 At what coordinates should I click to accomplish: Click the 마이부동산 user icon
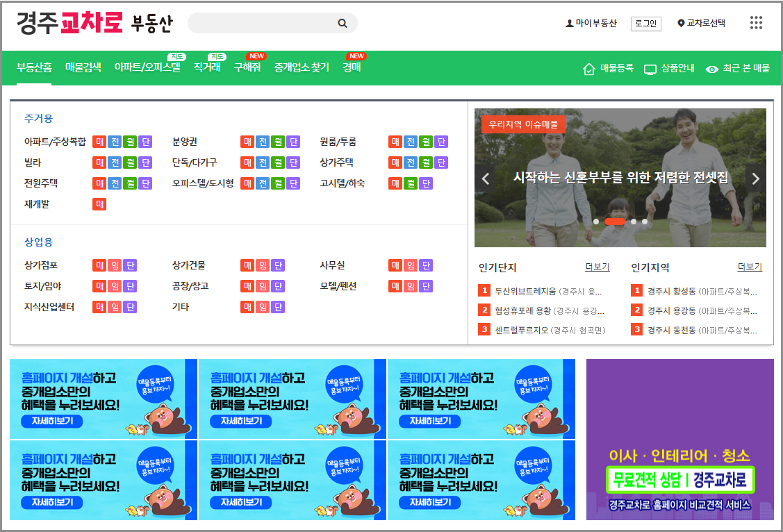pyautogui.click(x=569, y=23)
